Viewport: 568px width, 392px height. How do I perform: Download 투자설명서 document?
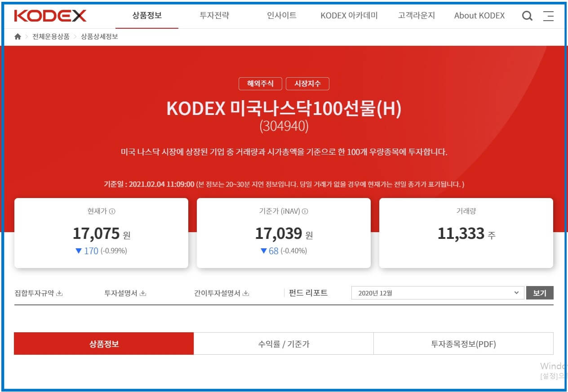[x=125, y=293]
